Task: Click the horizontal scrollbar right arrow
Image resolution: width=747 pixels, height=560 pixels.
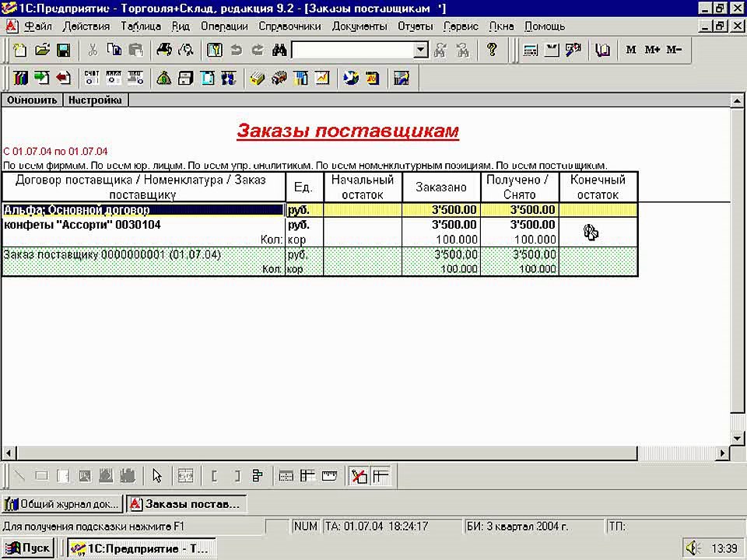Action: (723, 453)
